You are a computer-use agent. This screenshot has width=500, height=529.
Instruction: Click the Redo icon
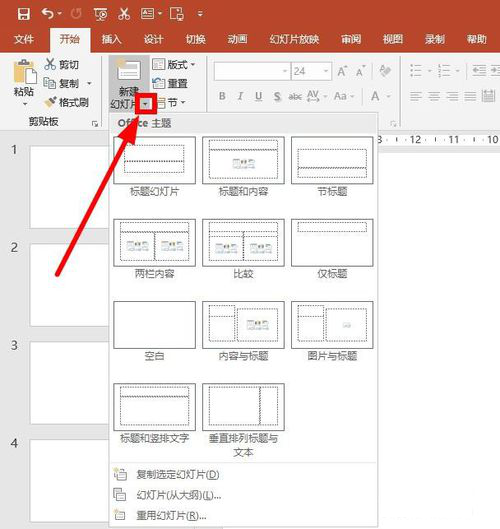pyautogui.click(x=77, y=14)
